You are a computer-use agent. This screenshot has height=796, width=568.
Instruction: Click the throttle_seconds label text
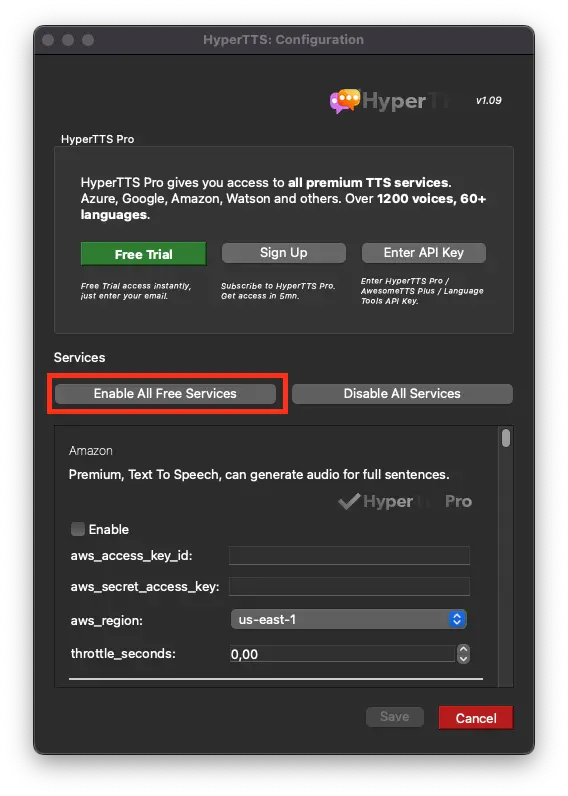(x=123, y=654)
